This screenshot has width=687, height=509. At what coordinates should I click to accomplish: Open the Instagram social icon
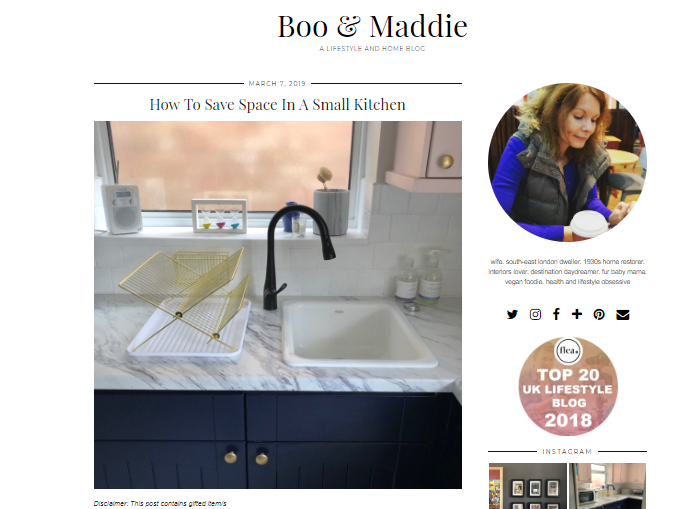click(535, 315)
